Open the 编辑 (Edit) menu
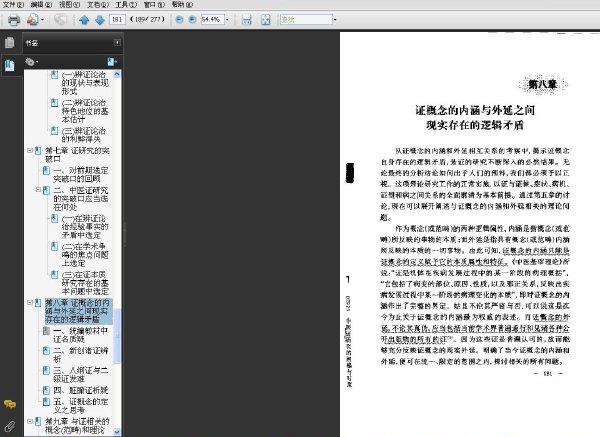 point(41,4)
